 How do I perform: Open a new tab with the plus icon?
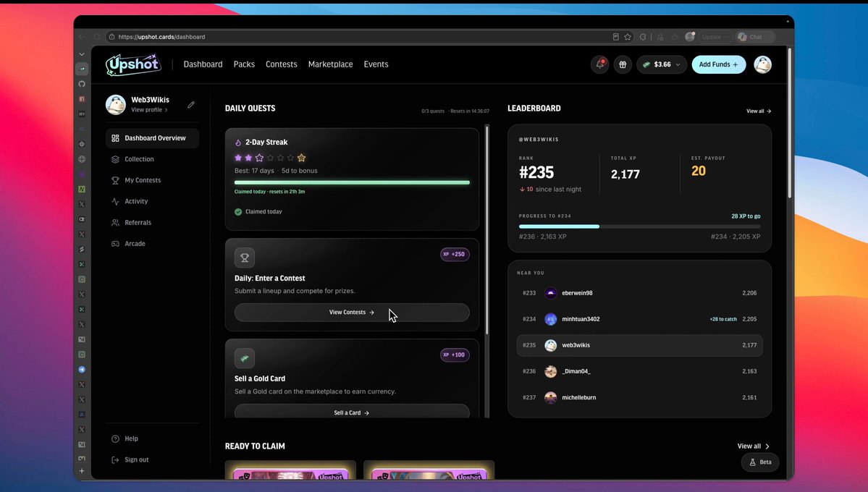point(82,471)
